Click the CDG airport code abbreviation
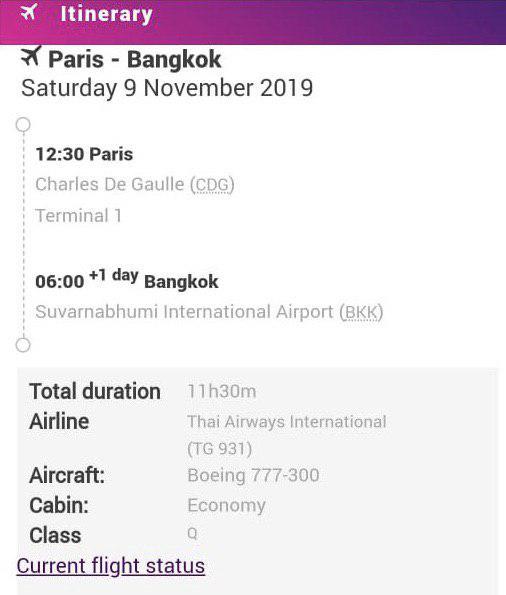Image resolution: width=506 pixels, height=595 pixels. [213, 185]
